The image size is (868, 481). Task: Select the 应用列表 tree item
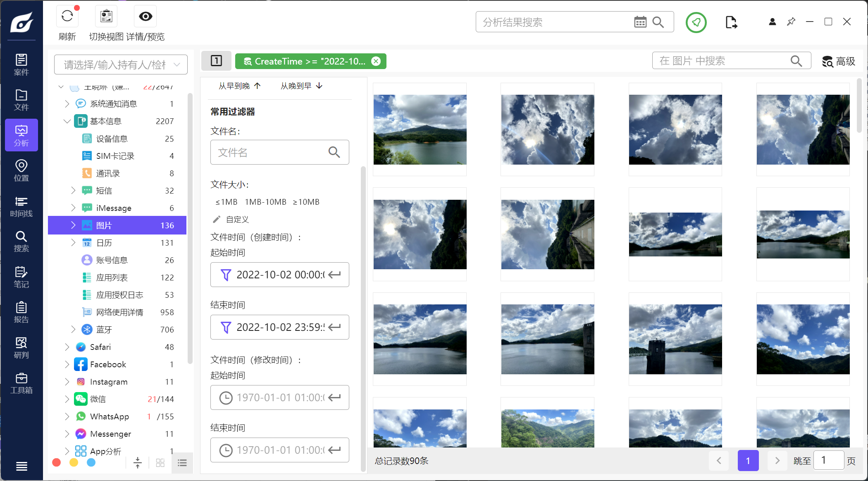[112, 278]
